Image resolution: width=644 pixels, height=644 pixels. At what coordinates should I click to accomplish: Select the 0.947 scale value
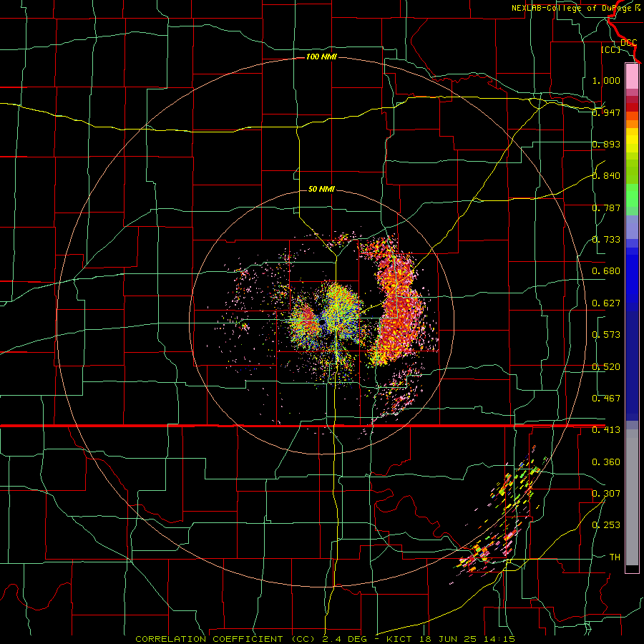coord(606,112)
